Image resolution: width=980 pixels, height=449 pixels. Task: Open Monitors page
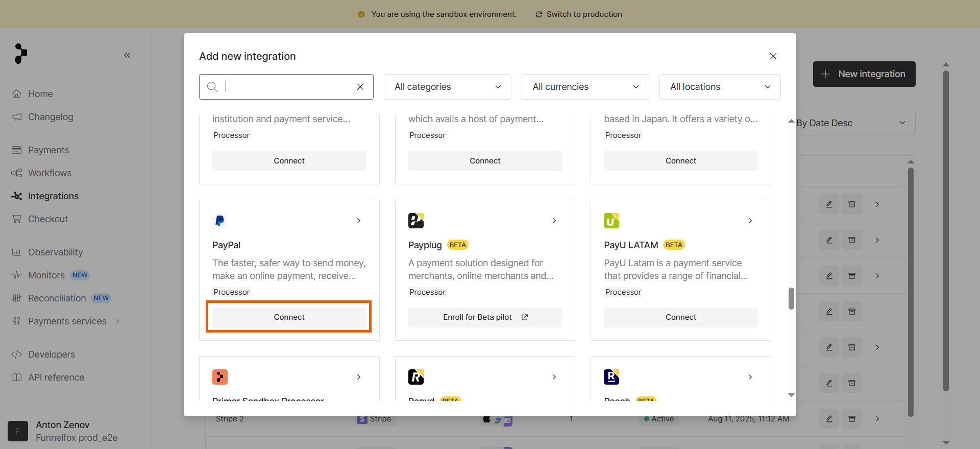click(x=46, y=275)
